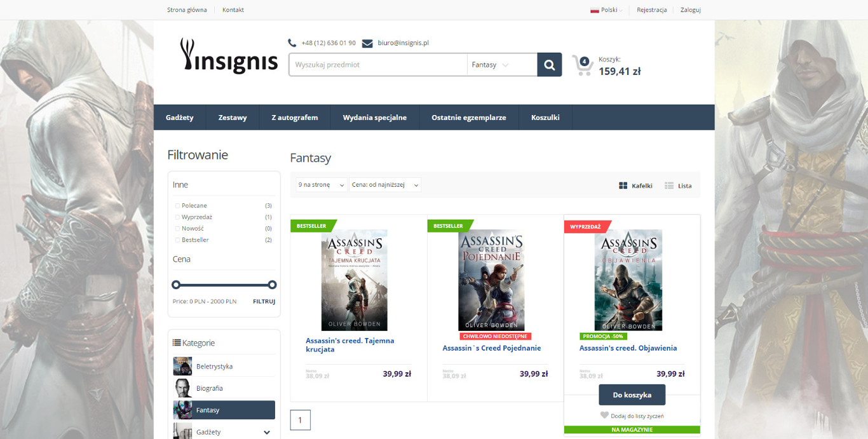
Task: Go to page 1 in pagination
Action: tap(301, 420)
